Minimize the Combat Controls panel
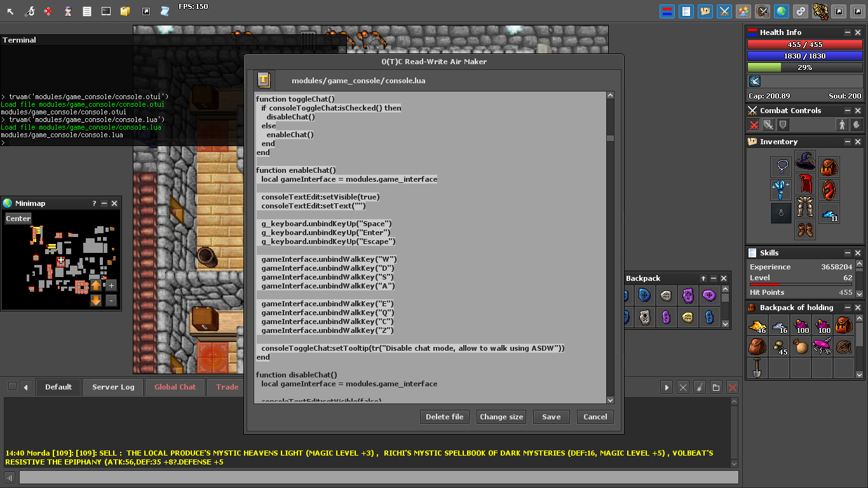 pyautogui.click(x=848, y=111)
